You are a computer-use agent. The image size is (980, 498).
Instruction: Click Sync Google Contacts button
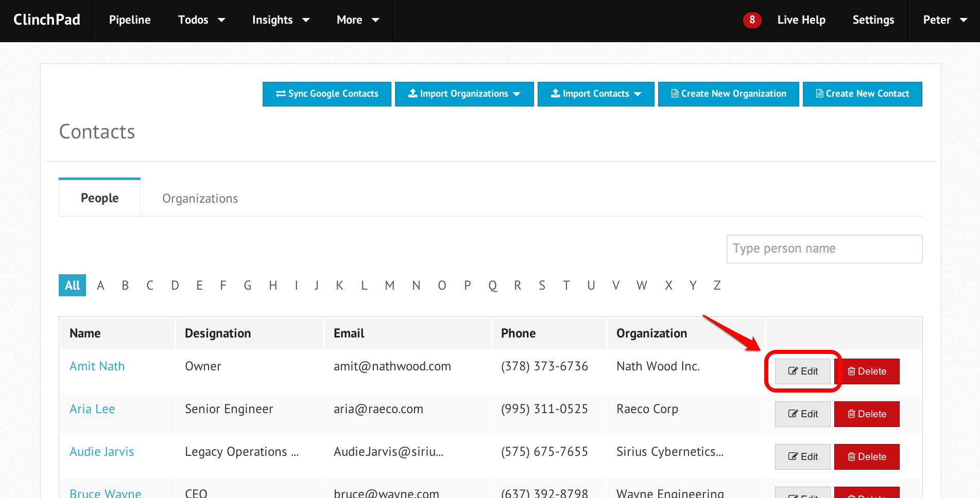(x=327, y=94)
